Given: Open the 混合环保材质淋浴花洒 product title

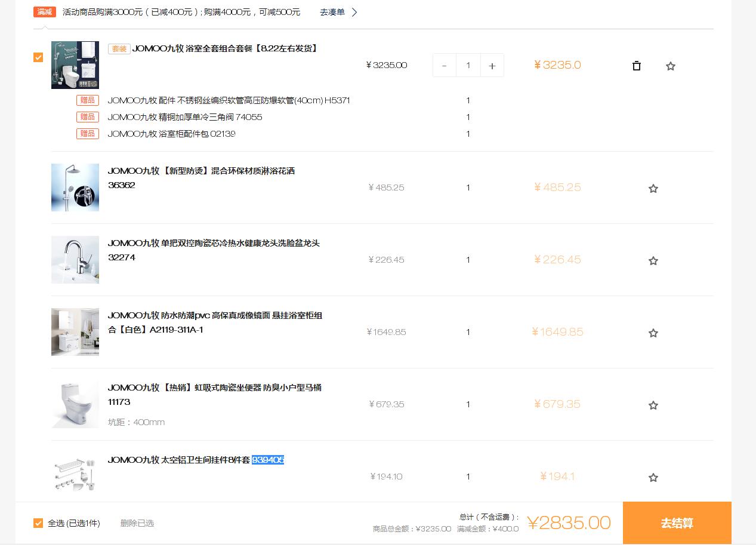Looking at the screenshot, I should click(202, 178).
